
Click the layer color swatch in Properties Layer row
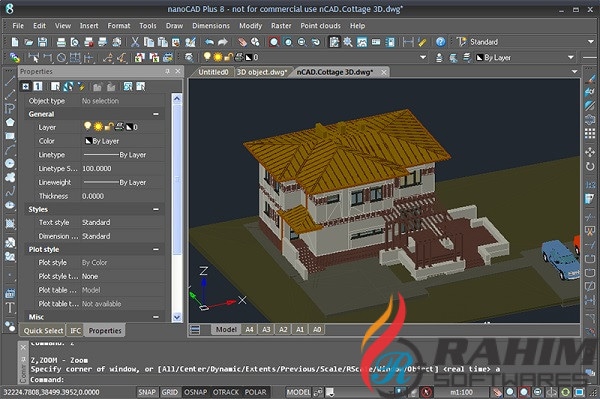(x=130, y=127)
